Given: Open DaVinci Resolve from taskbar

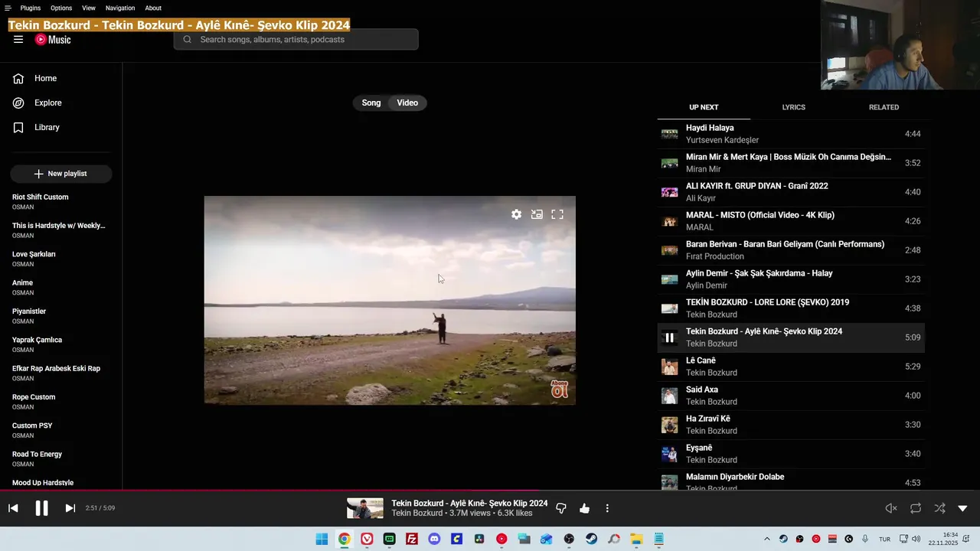Looking at the screenshot, I should pos(479,539).
